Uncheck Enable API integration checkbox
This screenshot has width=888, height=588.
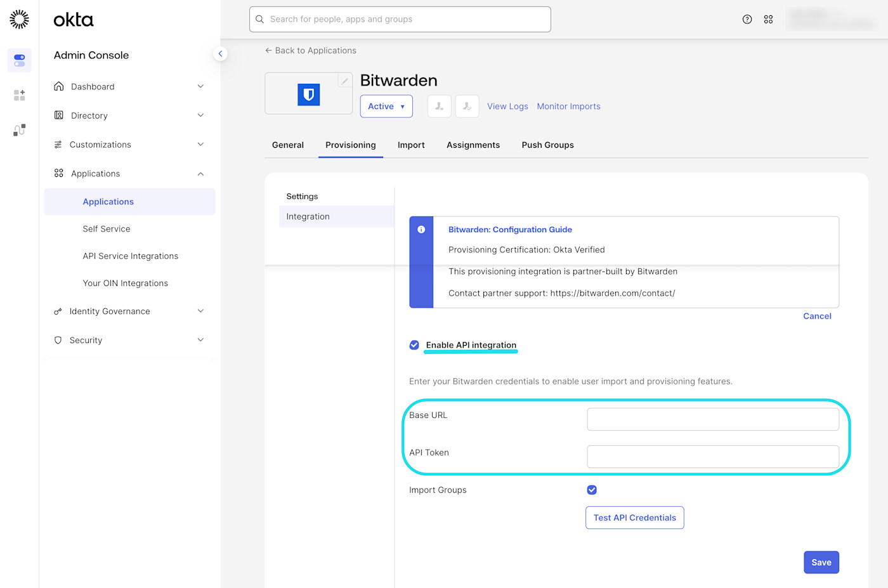414,345
